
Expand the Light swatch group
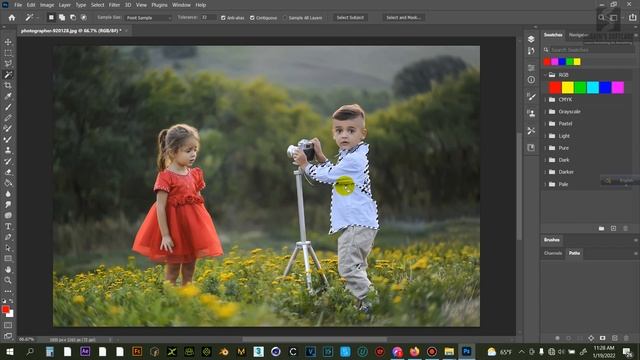(x=545, y=136)
